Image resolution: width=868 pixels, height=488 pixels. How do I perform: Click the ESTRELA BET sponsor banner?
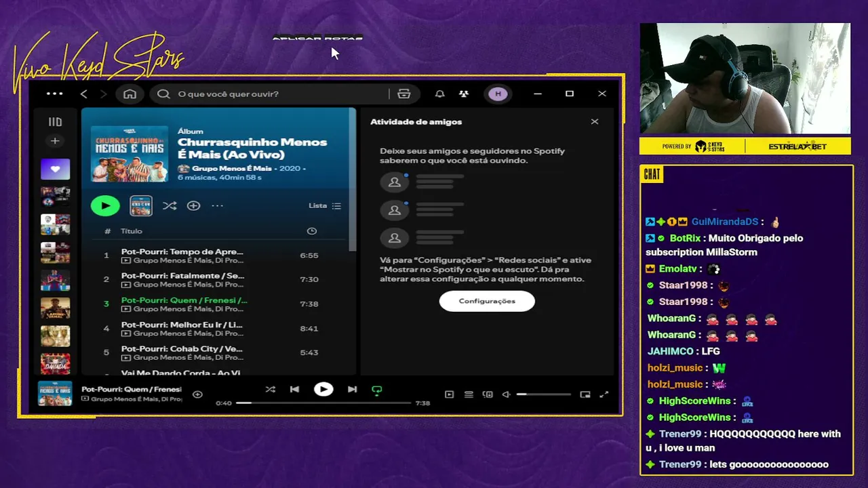point(797,146)
